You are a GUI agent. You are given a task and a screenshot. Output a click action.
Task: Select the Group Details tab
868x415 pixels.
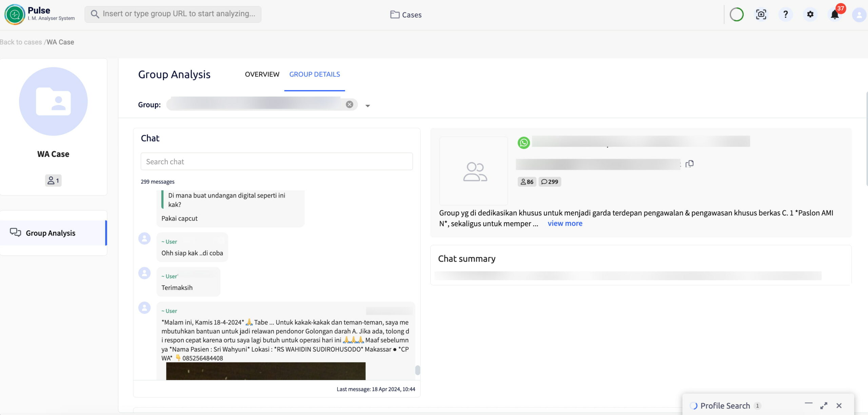coord(314,74)
